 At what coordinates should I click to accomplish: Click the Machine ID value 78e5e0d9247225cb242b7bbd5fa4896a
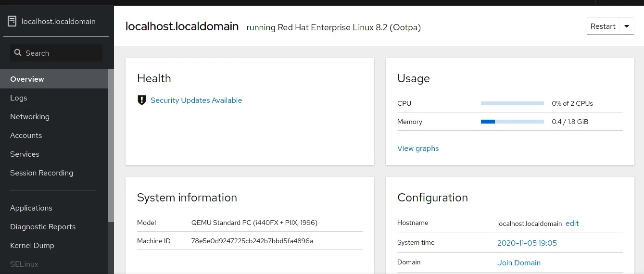click(252, 241)
